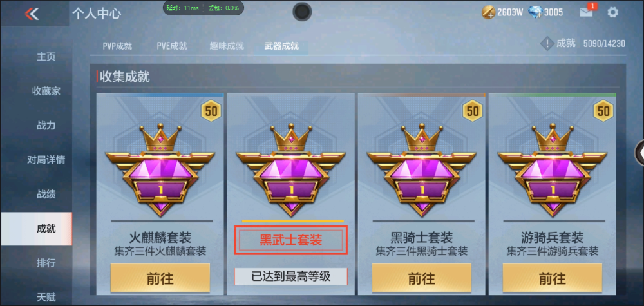Tap the gold coin add icon
This screenshot has width=644, height=306.
(488, 12)
